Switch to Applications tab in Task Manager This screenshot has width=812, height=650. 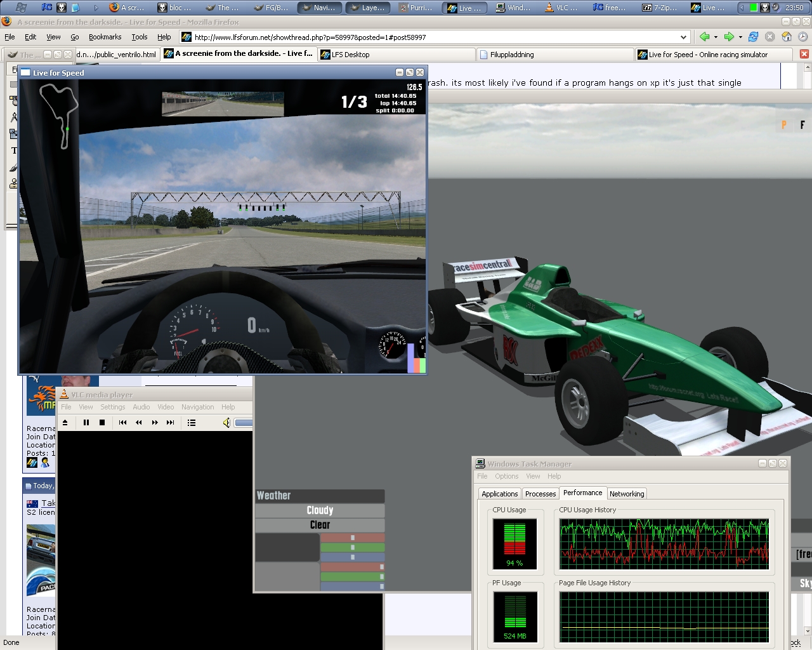500,494
